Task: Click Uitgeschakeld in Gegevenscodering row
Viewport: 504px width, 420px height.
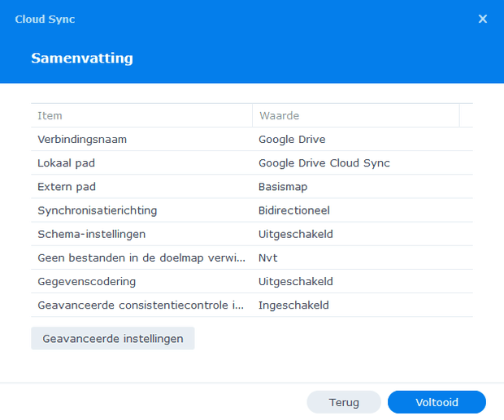Action: 296,282
